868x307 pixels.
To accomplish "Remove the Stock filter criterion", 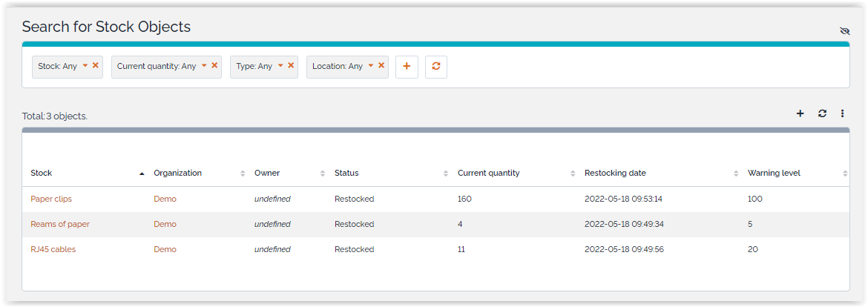I will tap(96, 65).
